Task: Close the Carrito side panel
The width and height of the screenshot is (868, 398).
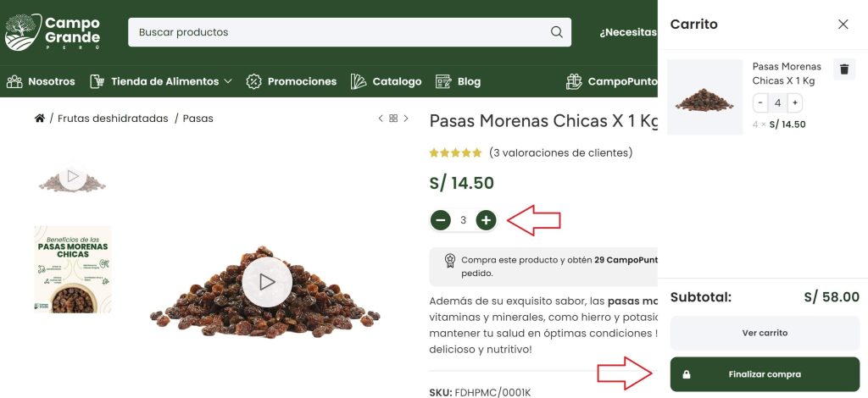Action: pyautogui.click(x=843, y=25)
